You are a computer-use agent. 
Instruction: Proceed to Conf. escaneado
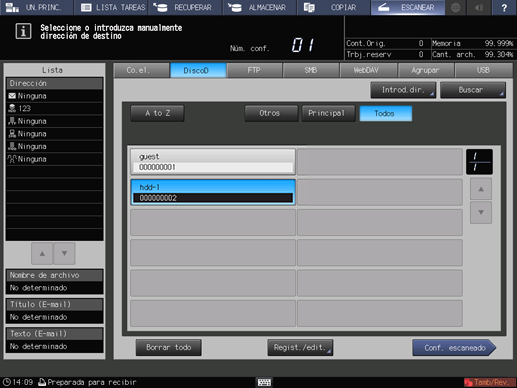pos(454,348)
